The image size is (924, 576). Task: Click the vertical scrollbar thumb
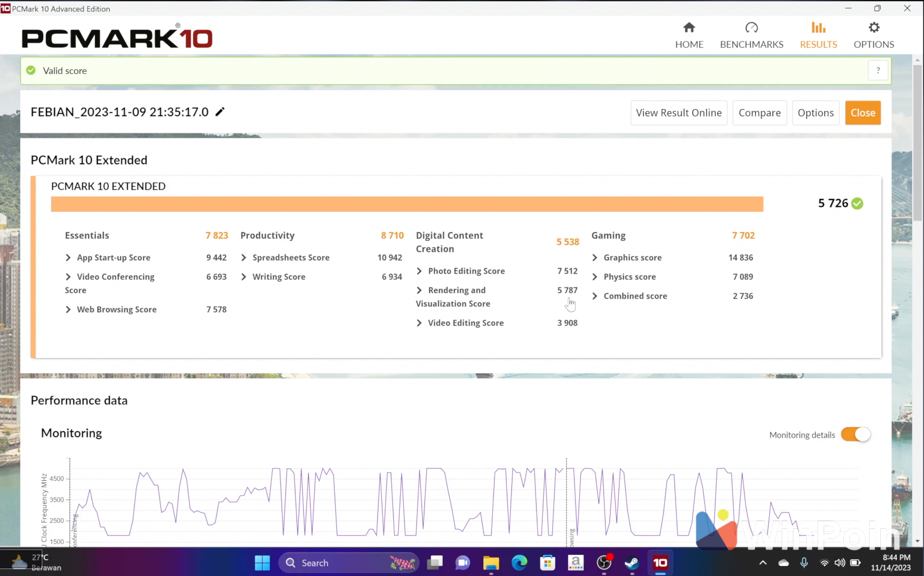(918, 143)
